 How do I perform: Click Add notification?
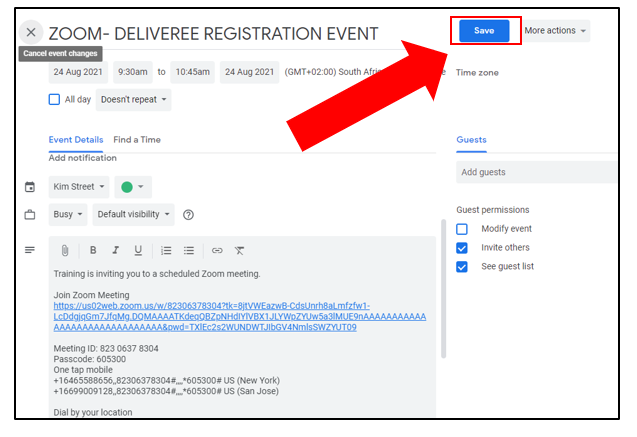point(82,158)
